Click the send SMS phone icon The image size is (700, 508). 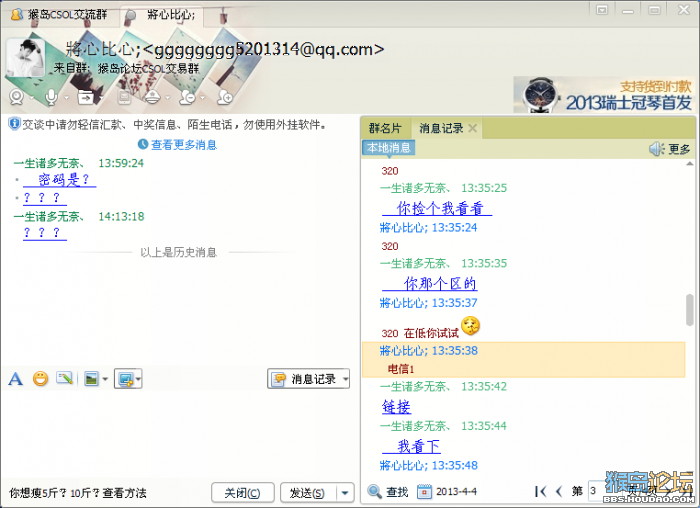click(124, 97)
